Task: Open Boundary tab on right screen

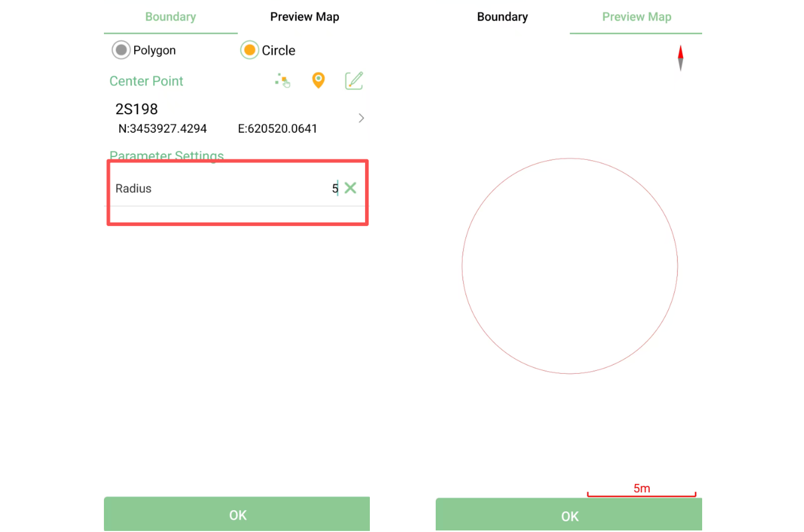Action: [x=503, y=17]
